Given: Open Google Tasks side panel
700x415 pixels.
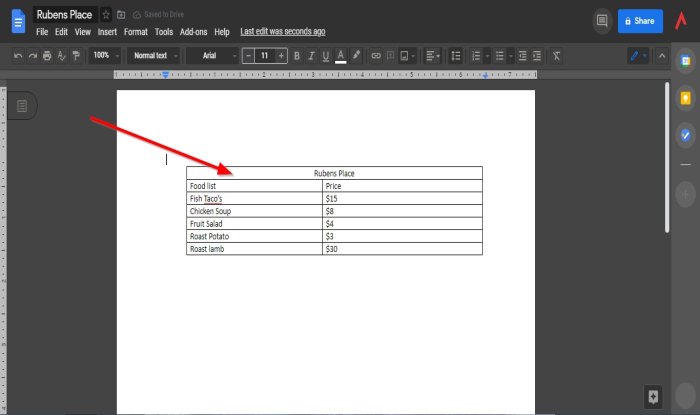Looking at the screenshot, I should pyautogui.click(x=686, y=135).
